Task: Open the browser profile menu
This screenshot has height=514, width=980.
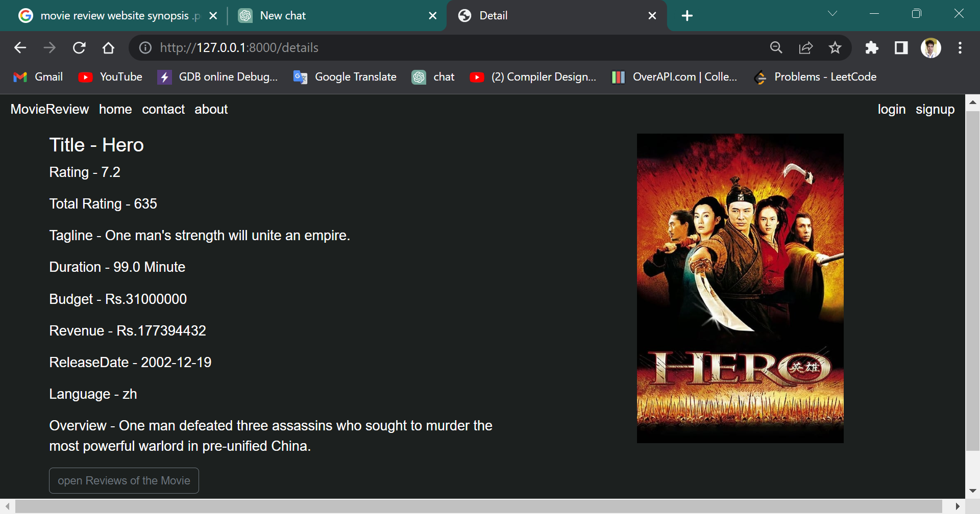Action: (x=931, y=47)
